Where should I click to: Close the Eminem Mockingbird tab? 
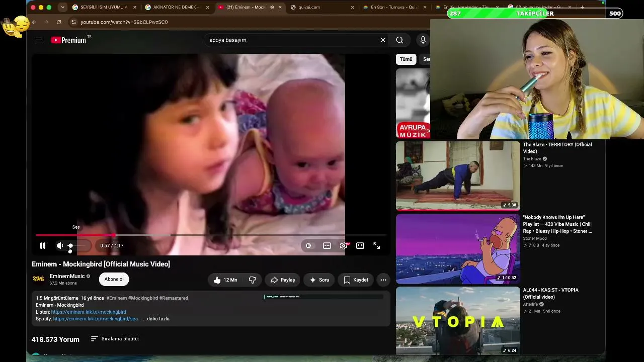click(280, 8)
